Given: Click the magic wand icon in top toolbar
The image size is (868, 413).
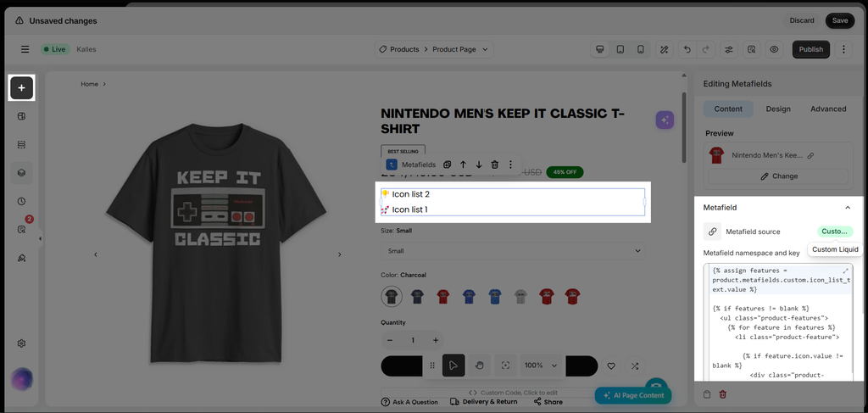Looking at the screenshot, I should [x=665, y=49].
